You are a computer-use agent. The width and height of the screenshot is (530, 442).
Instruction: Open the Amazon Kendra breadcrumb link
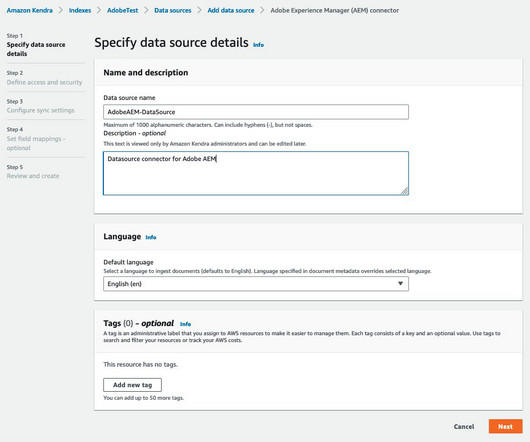click(30, 10)
